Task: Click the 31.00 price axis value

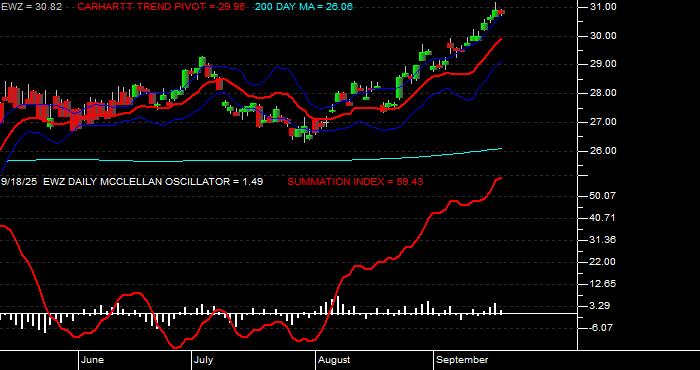Action: point(604,7)
